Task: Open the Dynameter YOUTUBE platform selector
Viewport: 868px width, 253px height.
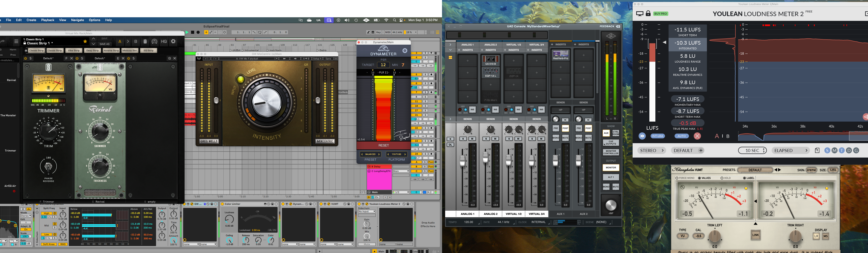Action: [x=396, y=154]
